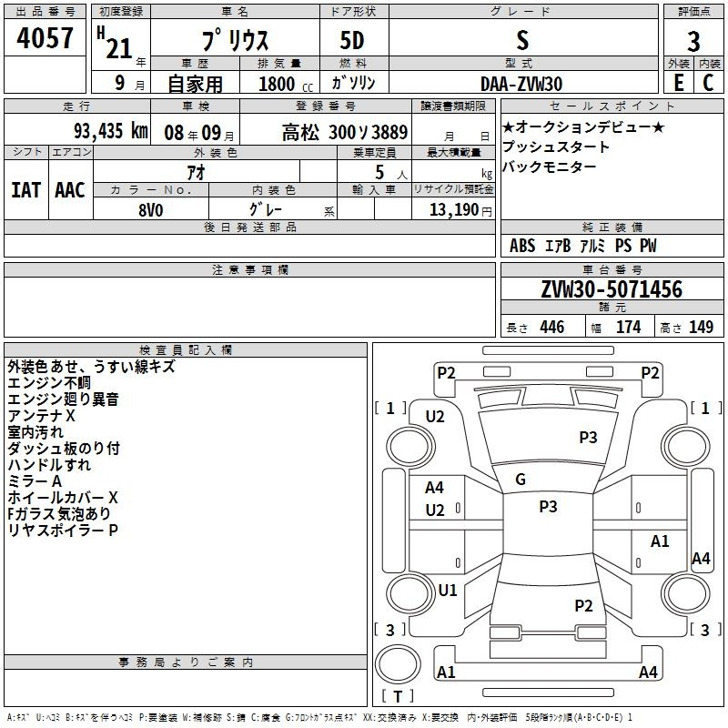Click the vehicle history value 自家用
728x728 pixels.
click(x=195, y=84)
